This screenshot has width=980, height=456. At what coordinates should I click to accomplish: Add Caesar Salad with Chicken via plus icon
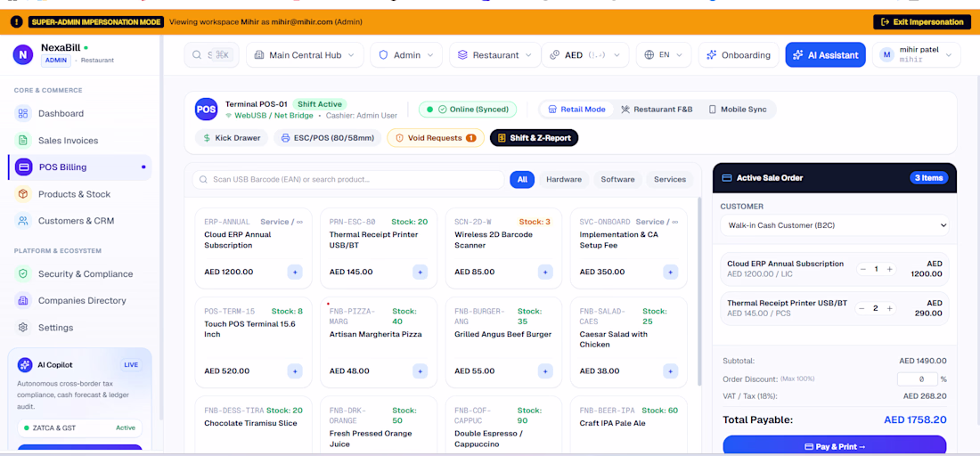click(x=671, y=371)
